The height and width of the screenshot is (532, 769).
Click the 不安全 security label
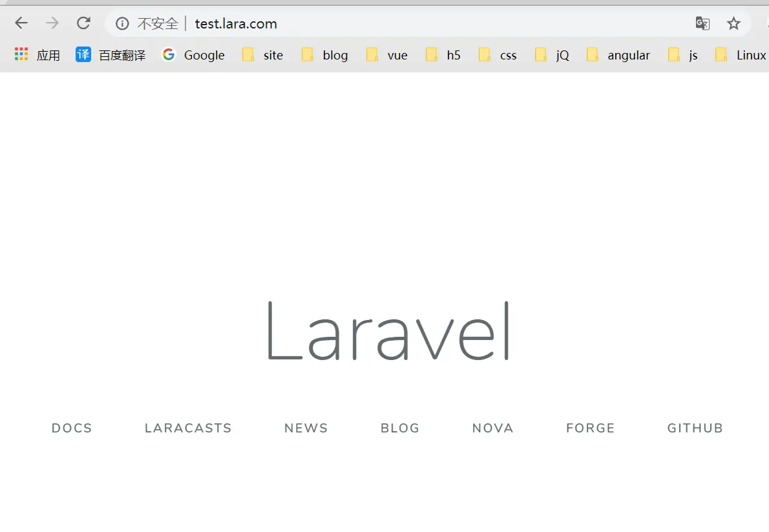tap(158, 23)
